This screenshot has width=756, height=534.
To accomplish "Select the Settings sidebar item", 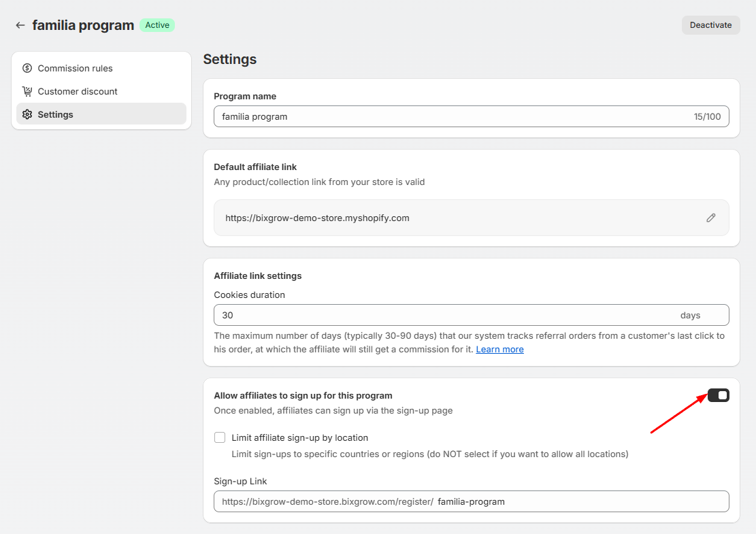I will [56, 114].
